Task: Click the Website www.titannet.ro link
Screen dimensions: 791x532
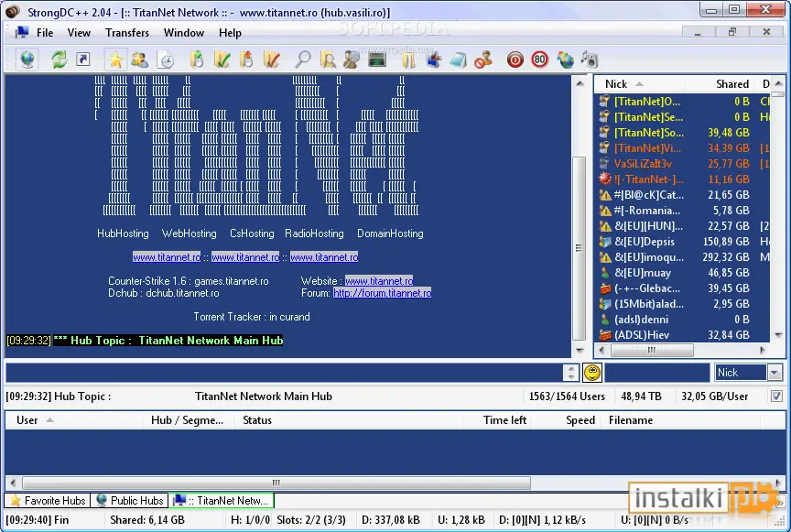Action: (379, 280)
